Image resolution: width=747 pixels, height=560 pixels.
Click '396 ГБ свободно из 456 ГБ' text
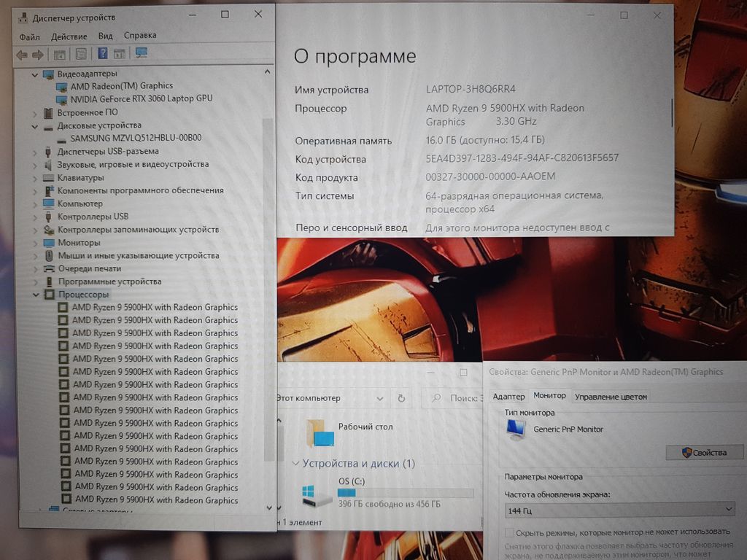tap(390, 504)
